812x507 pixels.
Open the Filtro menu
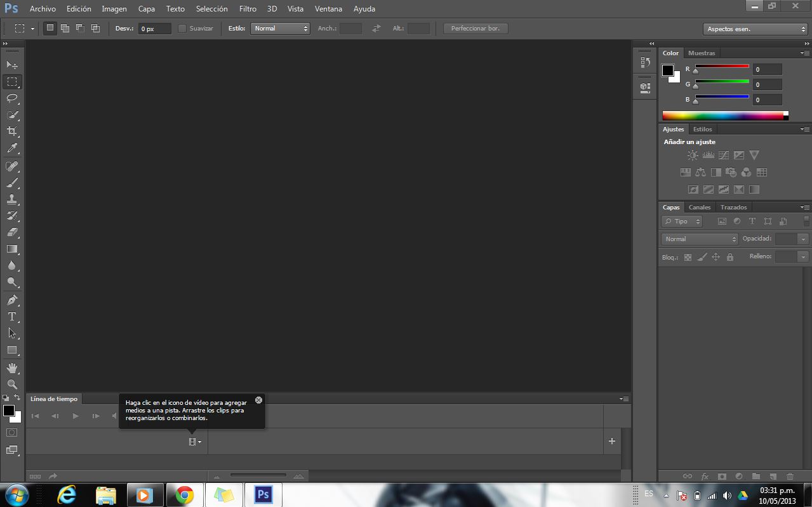(x=248, y=9)
